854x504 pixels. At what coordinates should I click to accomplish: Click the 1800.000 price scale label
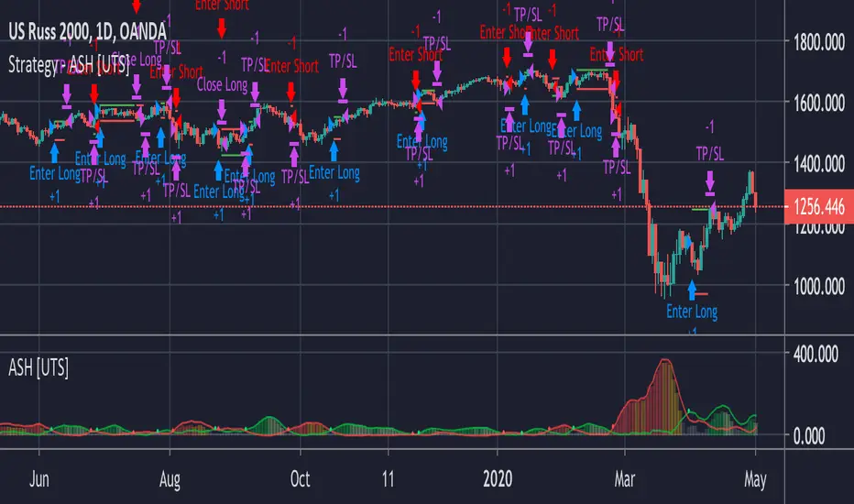point(819,42)
